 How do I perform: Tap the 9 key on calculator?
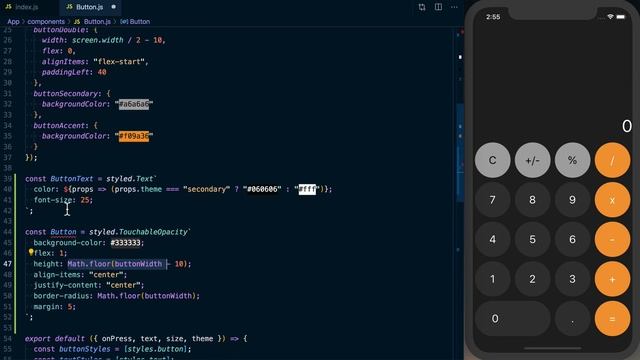click(572, 200)
